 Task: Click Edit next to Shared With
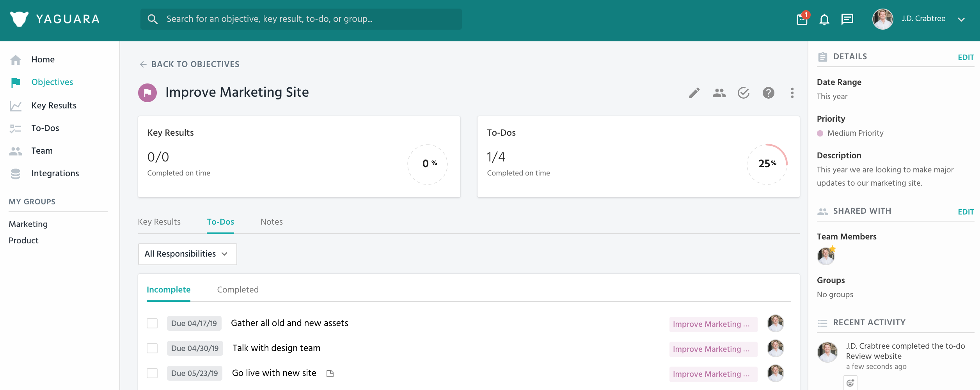966,212
